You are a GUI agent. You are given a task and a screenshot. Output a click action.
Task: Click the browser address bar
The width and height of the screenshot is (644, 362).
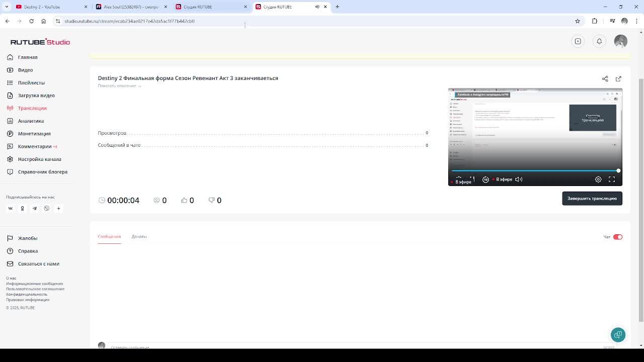pos(317,21)
